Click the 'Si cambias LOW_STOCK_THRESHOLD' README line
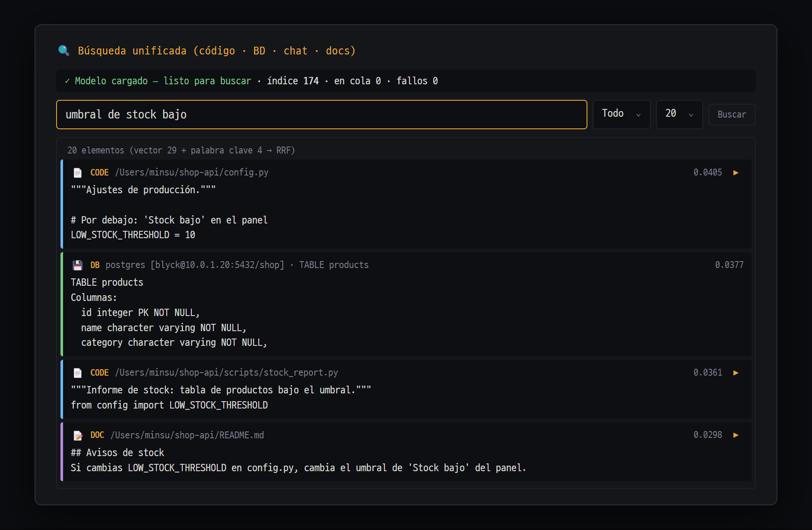812x530 pixels. (x=298, y=468)
